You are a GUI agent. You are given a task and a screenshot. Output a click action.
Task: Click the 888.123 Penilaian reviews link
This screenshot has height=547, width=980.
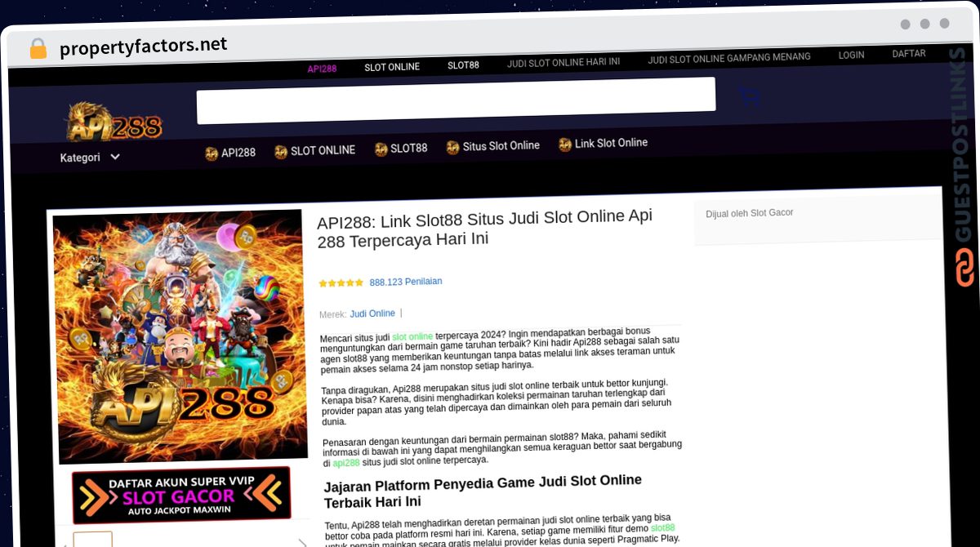(x=406, y=282)
